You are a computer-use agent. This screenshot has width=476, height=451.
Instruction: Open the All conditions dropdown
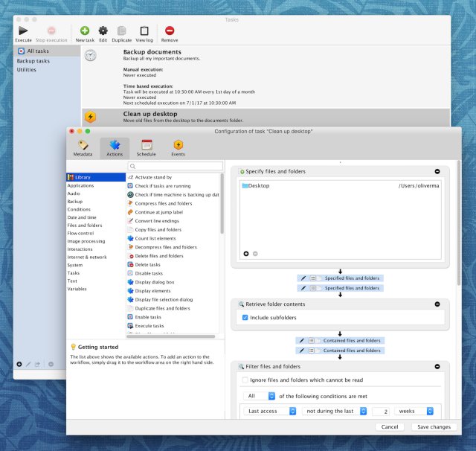[x=260, y=396]
